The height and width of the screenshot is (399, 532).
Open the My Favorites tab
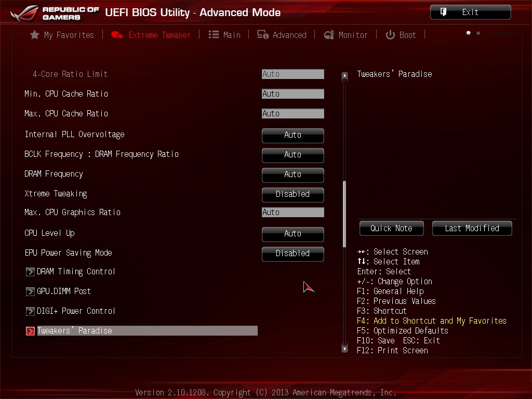click(x=62, y=35)
